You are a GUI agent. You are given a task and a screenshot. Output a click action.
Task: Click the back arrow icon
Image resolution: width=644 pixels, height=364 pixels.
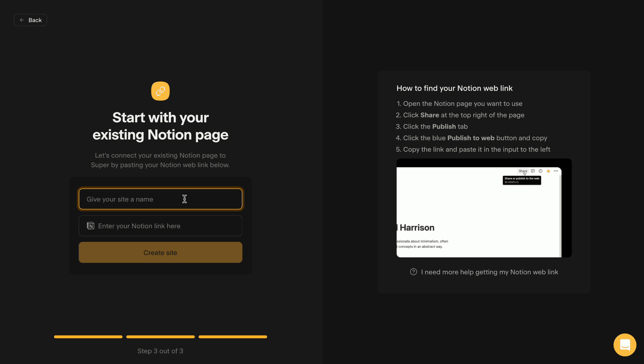click(x=22, y=20)
